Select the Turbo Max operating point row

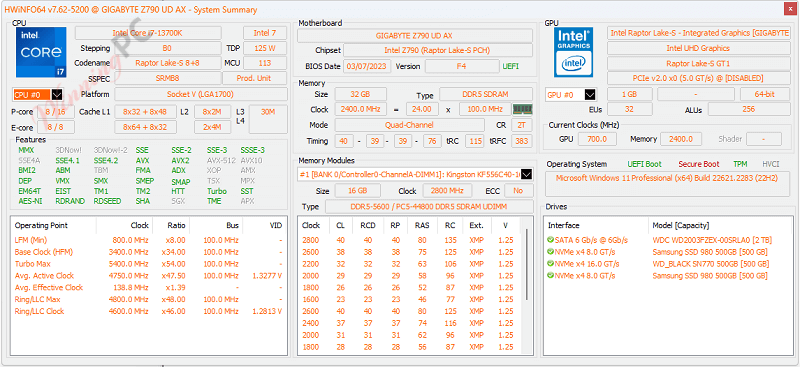(148, 264)
